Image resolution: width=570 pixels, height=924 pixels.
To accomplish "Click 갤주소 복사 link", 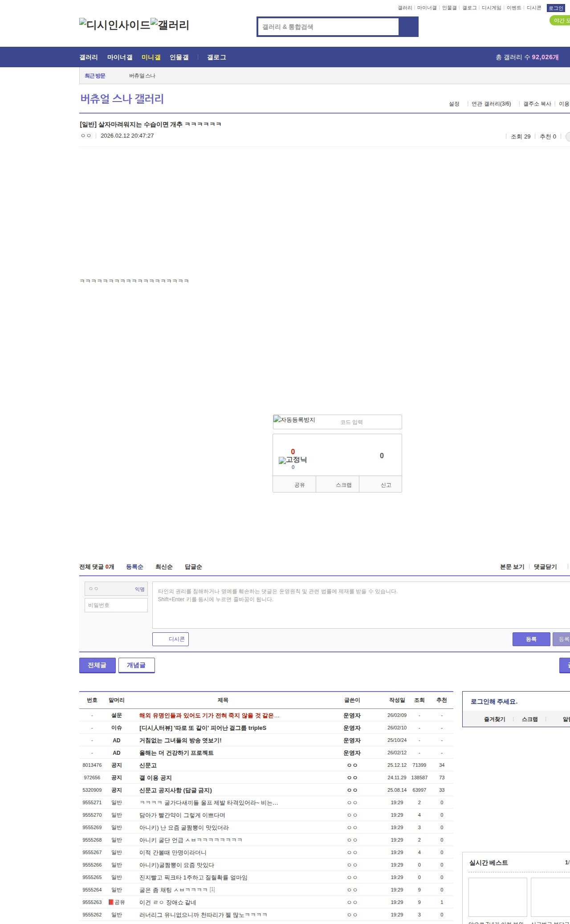I will click(x=537, y=104).
